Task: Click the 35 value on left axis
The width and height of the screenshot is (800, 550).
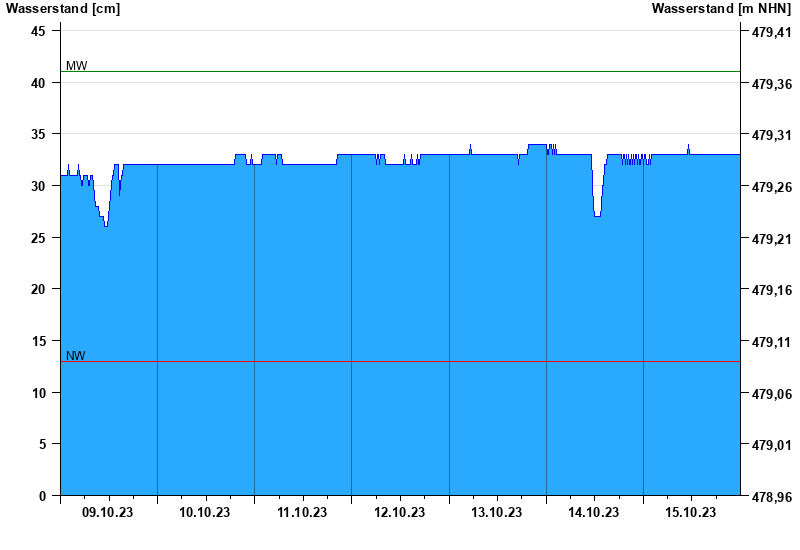Action: 38,134
